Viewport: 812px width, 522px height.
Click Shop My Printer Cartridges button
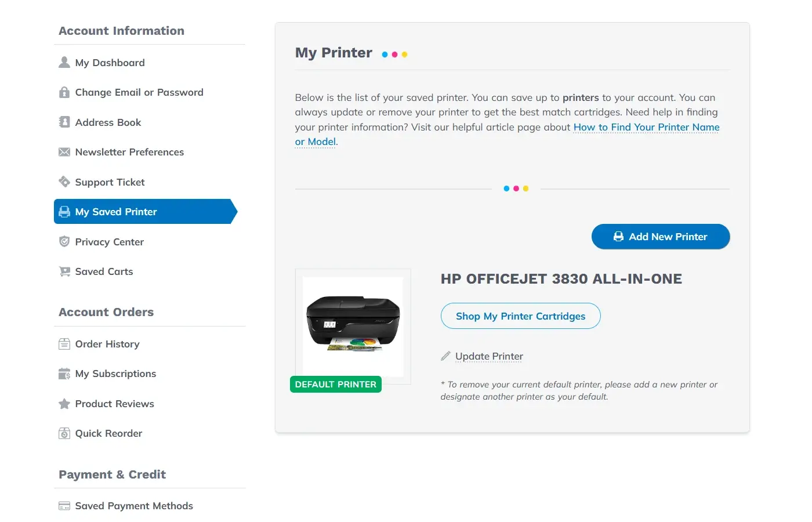coord(520,316)
